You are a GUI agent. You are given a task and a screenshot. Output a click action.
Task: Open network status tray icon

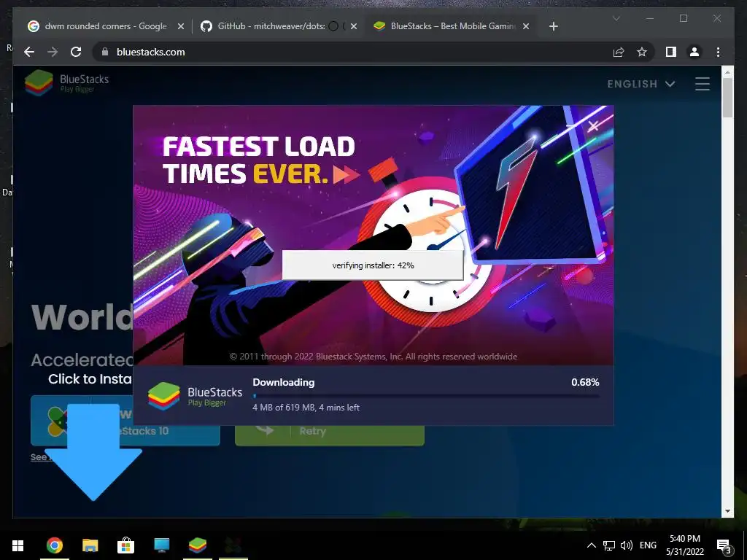pyautogui.click(x=609, y=545)
